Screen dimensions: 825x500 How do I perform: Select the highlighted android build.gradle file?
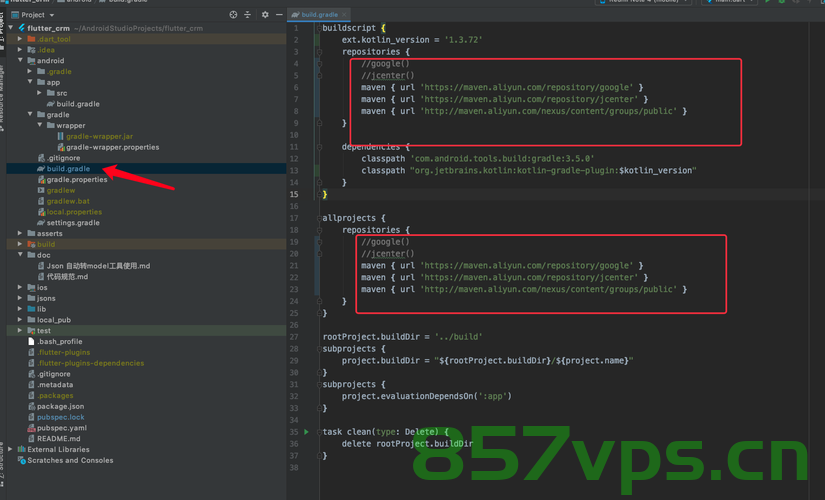(x=68, y=168)
